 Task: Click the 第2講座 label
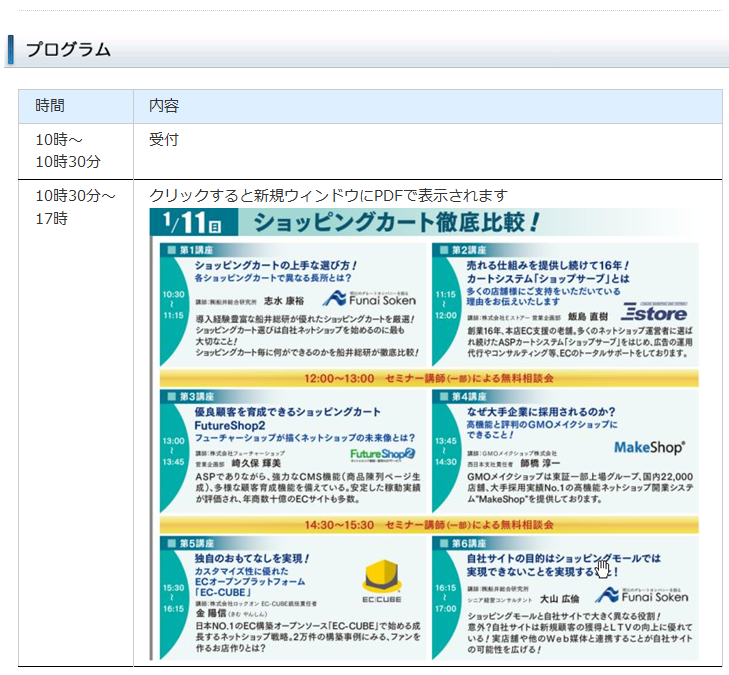coord(469,250)
